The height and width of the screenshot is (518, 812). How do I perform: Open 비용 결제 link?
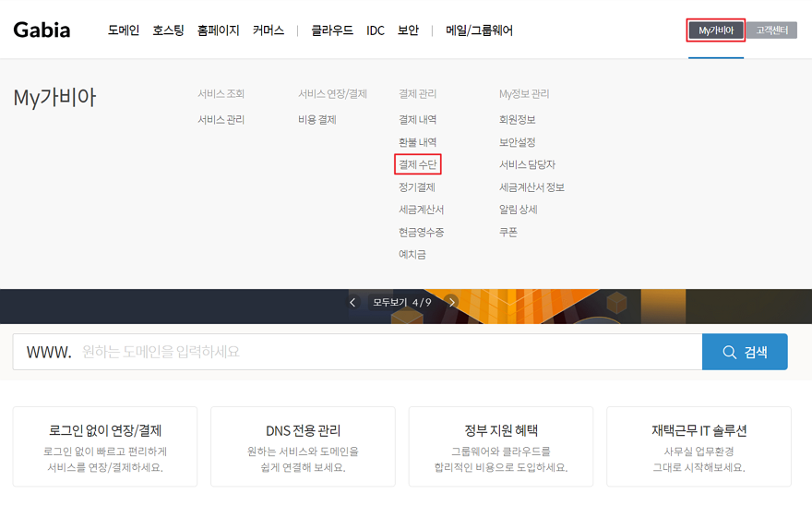click(316, 120)
